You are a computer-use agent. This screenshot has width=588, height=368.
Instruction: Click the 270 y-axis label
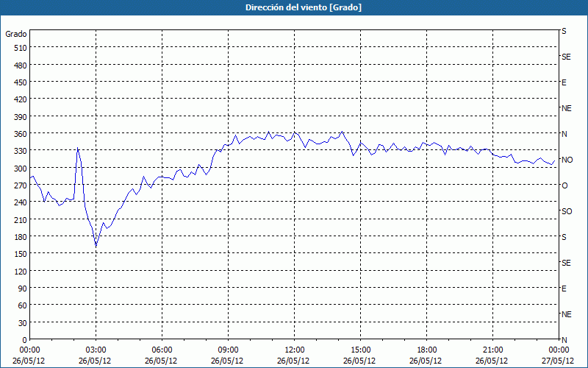(x=21, y=185)
